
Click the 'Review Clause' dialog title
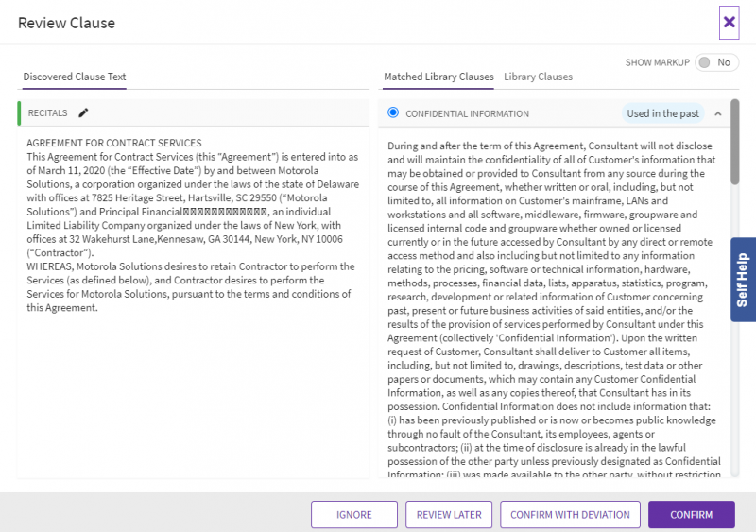point(66,23)
